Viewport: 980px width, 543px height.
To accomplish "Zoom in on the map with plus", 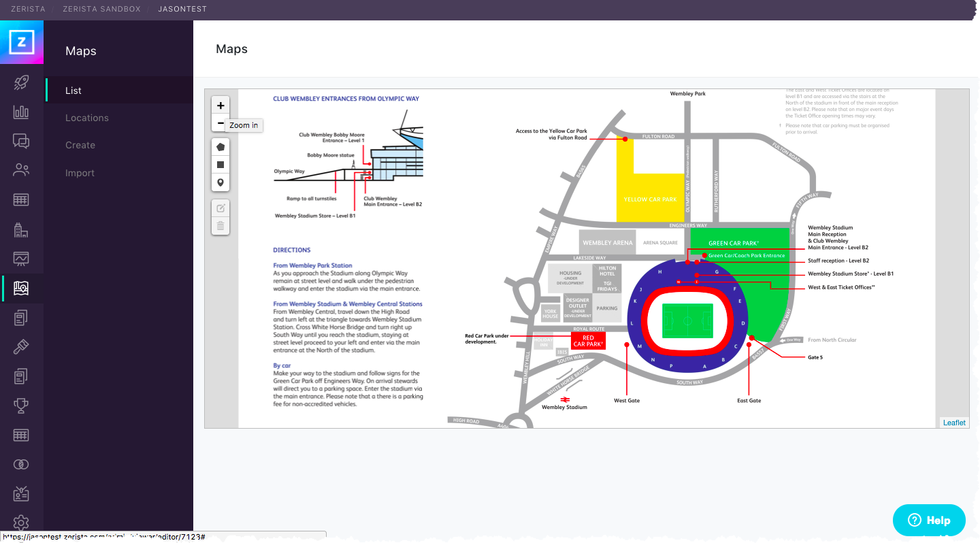I will point(220,105).
